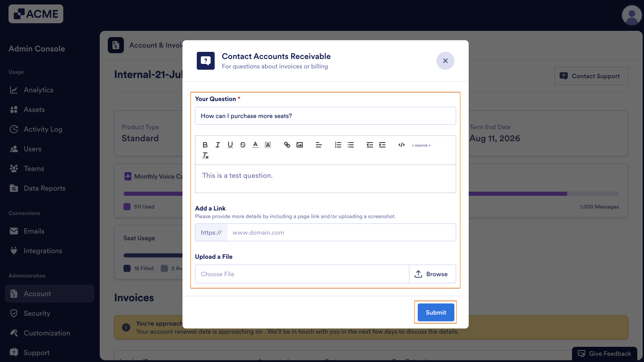
Task: Insert a hyperlink using the link icon
Action: pyautogui.click(x=287, y=145)
